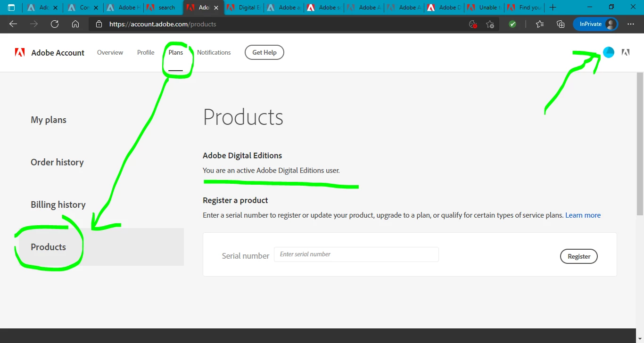Open the tab actions menu icon
The image size is (644, 343).
(11, 8)
